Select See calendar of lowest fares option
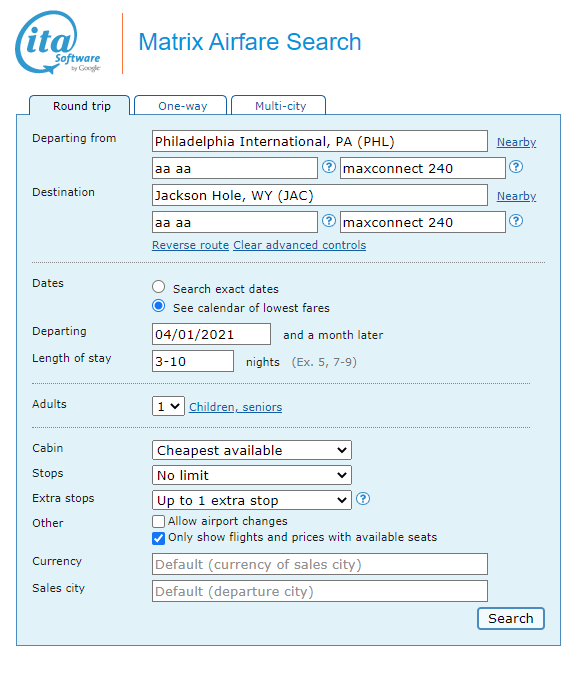This screenshot has height=673, width=577. [x=158, y=306]
